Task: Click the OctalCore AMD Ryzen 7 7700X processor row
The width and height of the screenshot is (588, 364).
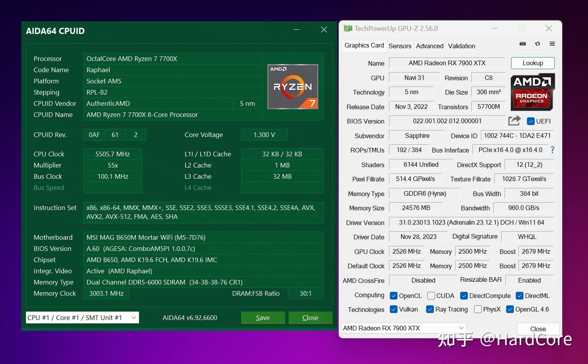Action: coord(173,59)
